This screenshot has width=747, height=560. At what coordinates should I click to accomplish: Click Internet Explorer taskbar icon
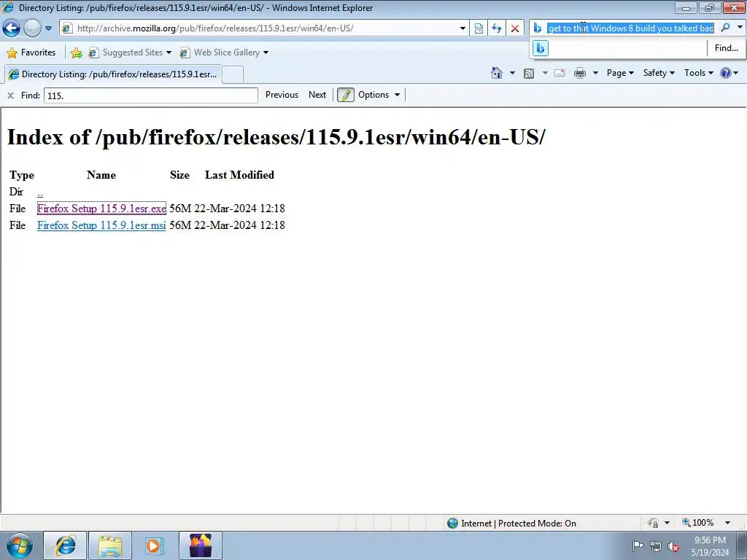pos(65,545)
